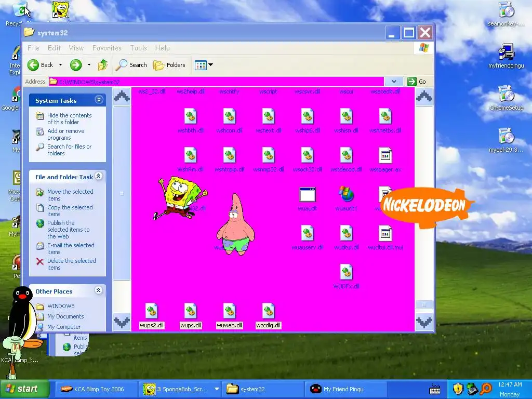
Task: Open the ChromeSetup desktop icon
Action: [506, 98]
